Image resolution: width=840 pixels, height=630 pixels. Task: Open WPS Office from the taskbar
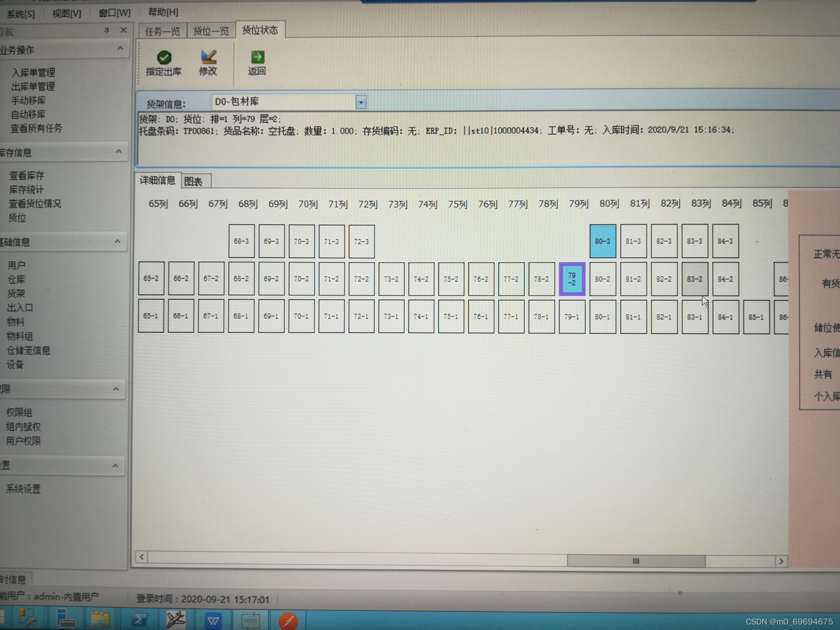tap(213, 621)
